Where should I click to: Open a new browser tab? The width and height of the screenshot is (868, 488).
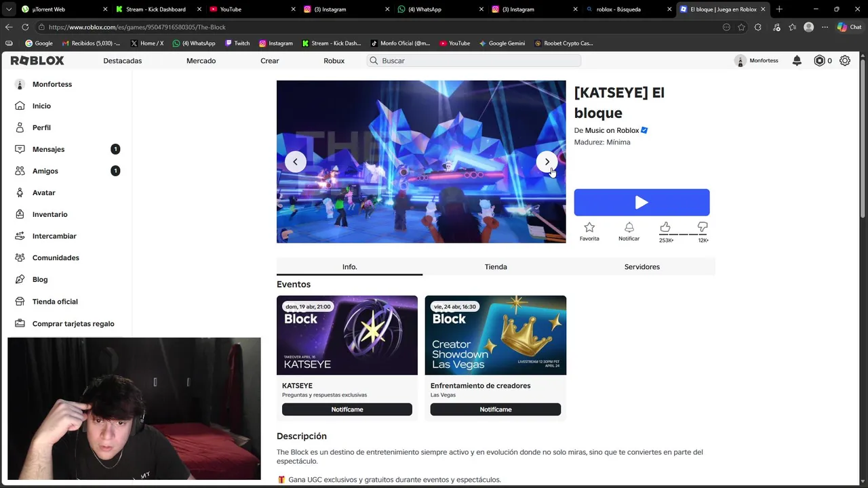(x=779, y=9)
